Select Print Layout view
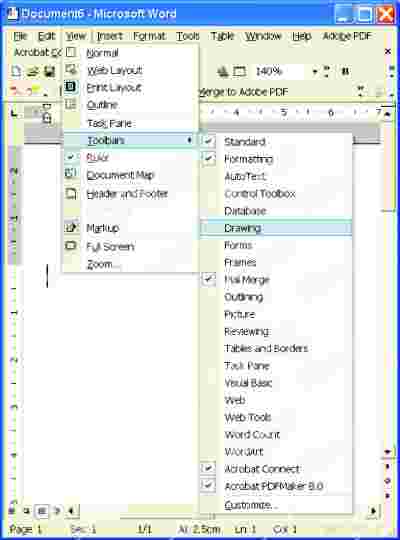The image size is (400, 540). point(131,87)
